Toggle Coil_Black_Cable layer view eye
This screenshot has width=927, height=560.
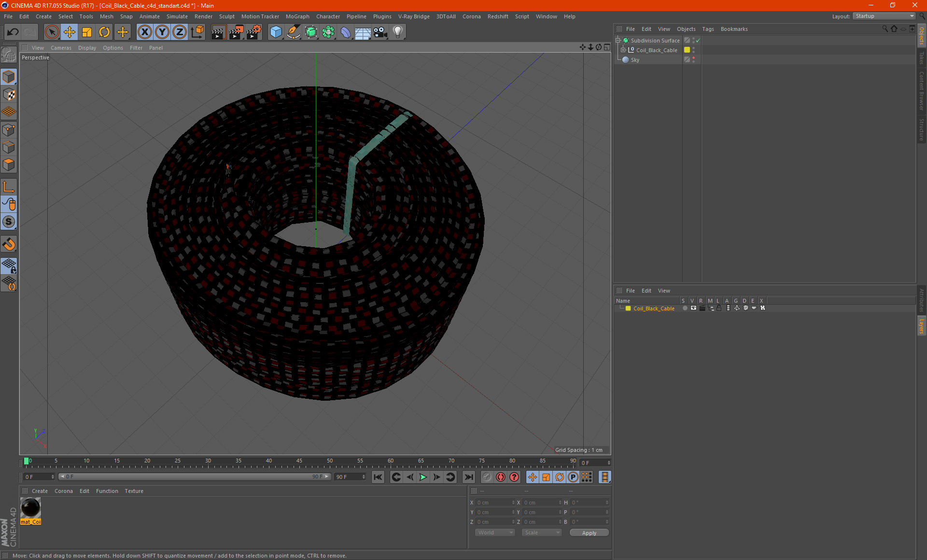click(693, 308)
